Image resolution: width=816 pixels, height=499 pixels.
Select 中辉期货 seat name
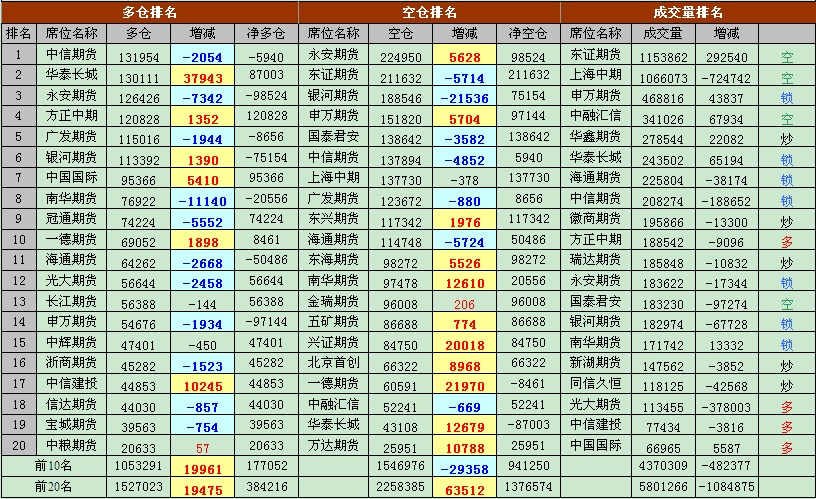click(x=71, y=342)
